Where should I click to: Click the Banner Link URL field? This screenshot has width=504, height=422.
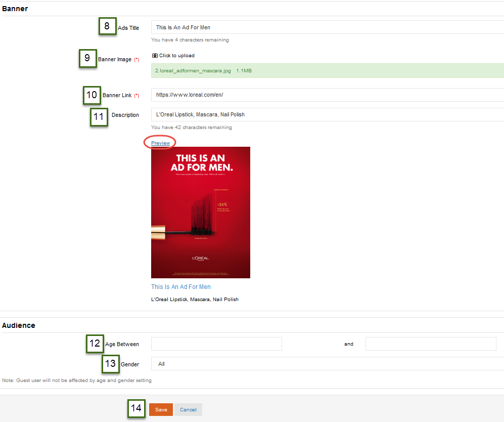click(x=328, y=95)
